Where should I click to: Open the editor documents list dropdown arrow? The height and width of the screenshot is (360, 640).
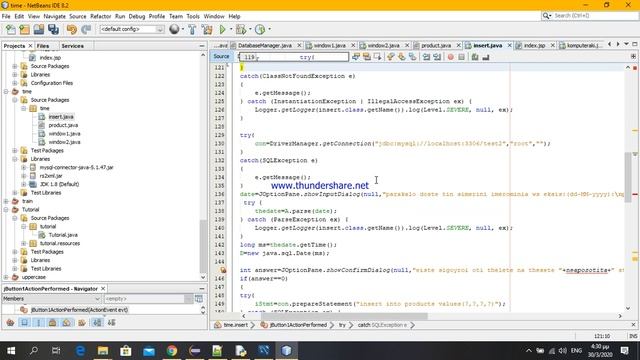coord(626,44)
